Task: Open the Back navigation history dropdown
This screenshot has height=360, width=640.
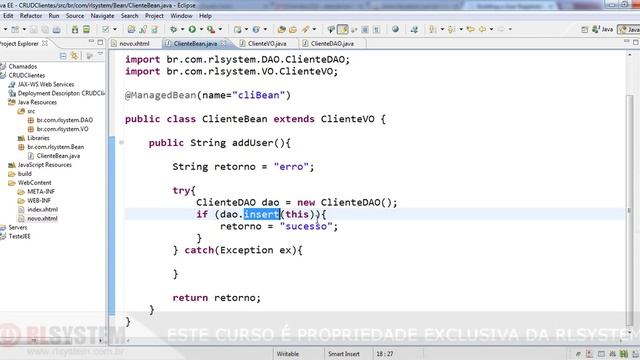Action: click(x=491, y=29)
